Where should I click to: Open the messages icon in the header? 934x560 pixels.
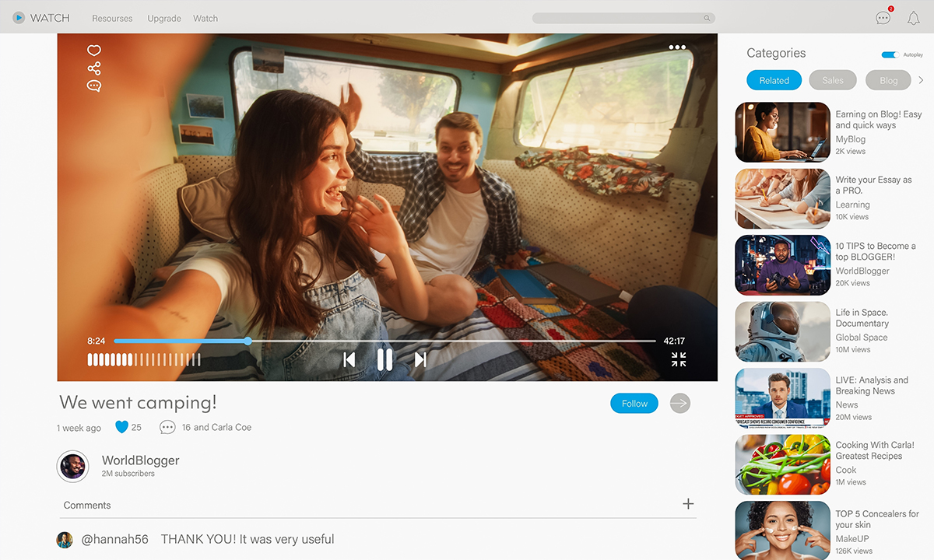[x=883, y=18]
